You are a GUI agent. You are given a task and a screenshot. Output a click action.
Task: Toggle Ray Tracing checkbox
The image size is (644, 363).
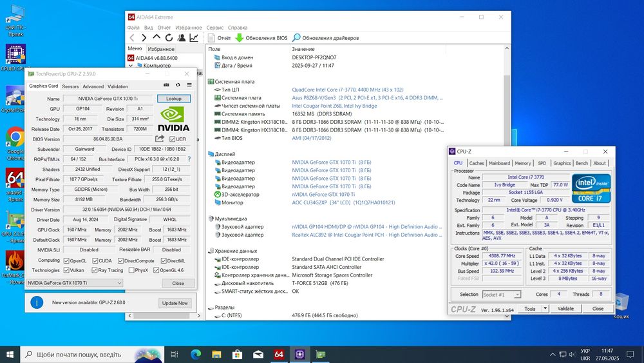95,270
